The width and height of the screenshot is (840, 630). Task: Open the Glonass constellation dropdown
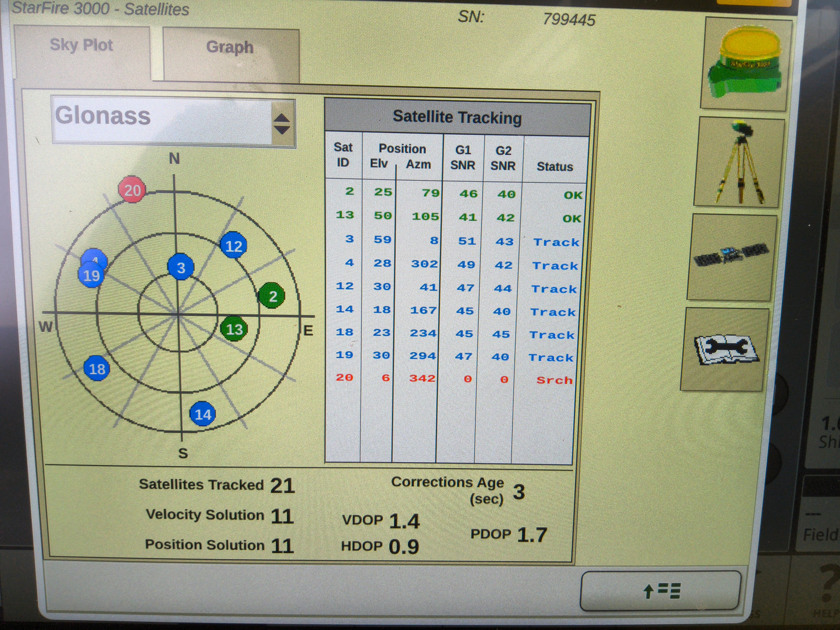(x=173, y=121)
